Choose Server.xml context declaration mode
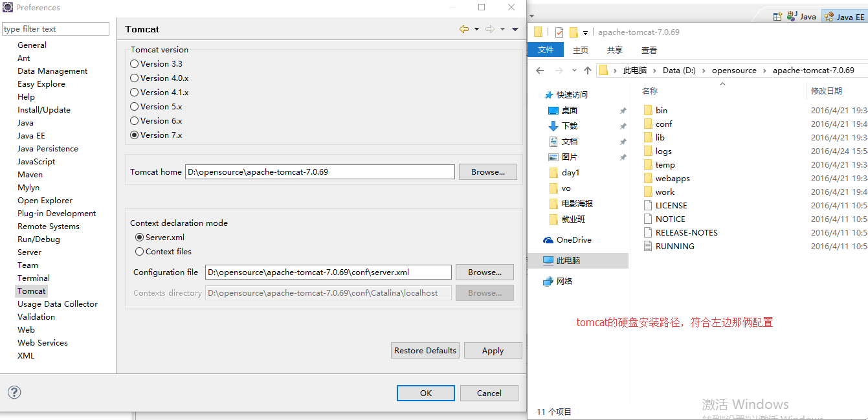 (x=139, y=238)
